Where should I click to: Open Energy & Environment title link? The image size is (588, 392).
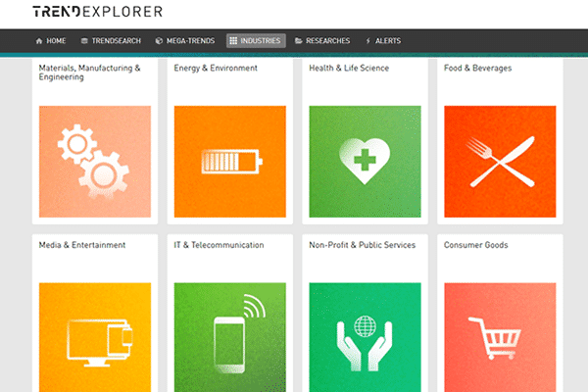[216, 69]
